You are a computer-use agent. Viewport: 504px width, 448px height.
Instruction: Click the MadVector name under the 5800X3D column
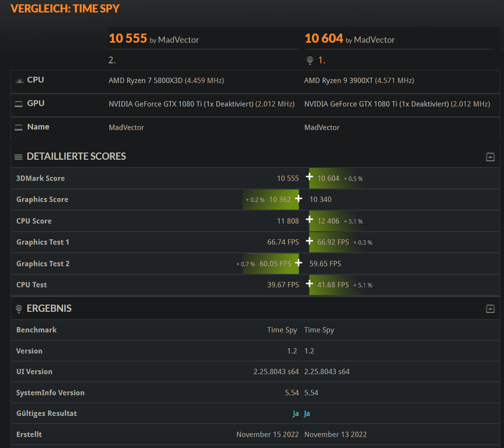(x=126, y=128)
